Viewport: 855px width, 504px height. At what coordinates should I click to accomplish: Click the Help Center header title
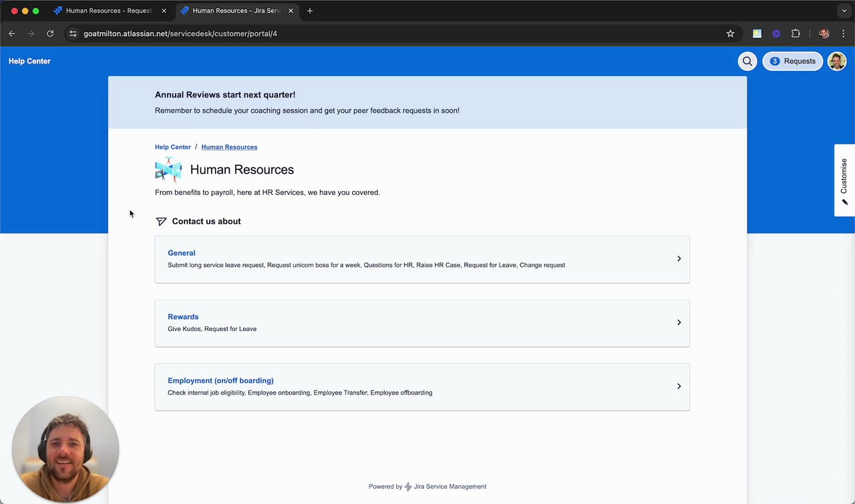tap(29, 61)
